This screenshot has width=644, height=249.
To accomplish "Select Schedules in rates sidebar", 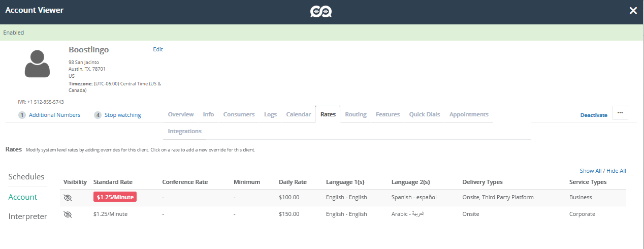I will pyautogui.click(x=26, y=177).
